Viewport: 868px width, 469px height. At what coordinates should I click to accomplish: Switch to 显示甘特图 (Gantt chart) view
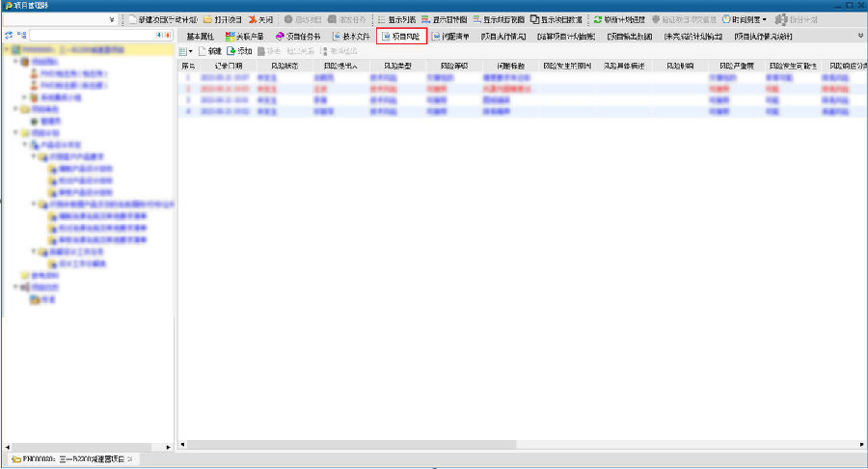(444, 19)
